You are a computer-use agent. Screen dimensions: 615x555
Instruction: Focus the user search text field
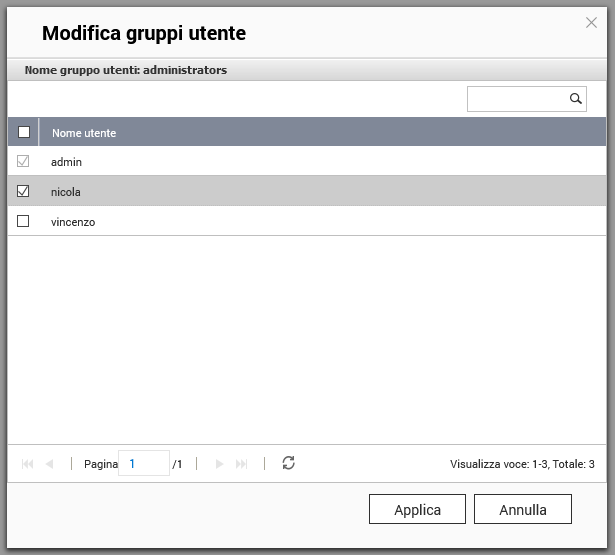click(x=517, y=99)
